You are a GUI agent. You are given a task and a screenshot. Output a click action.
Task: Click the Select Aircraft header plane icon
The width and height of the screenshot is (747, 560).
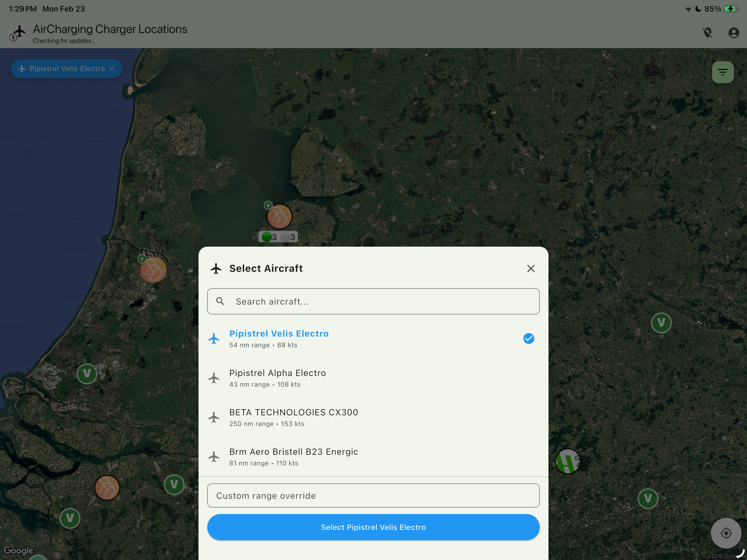tap(216, 269)
